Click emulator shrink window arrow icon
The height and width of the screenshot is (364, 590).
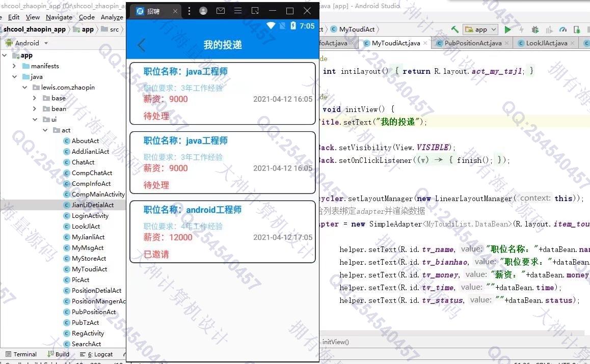click(255, 11)
